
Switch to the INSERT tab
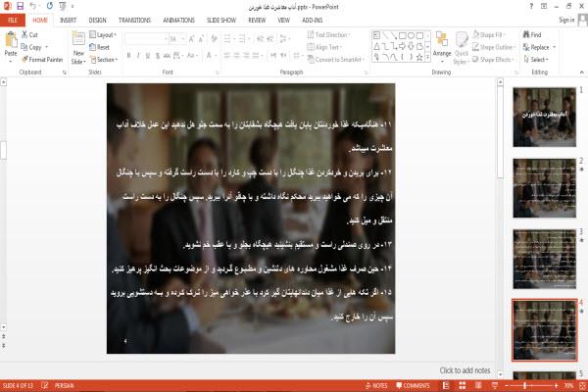pos(68,21)
